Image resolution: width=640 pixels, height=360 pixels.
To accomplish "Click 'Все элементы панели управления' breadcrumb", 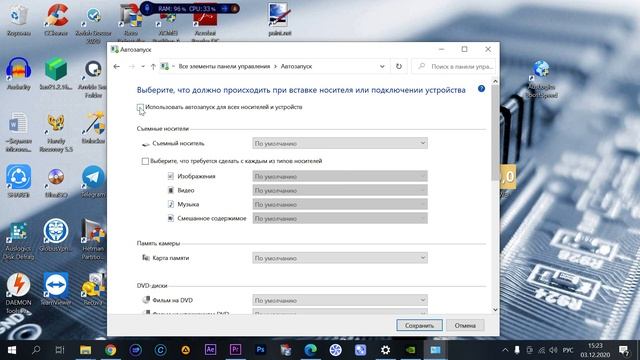I will 224,66.
